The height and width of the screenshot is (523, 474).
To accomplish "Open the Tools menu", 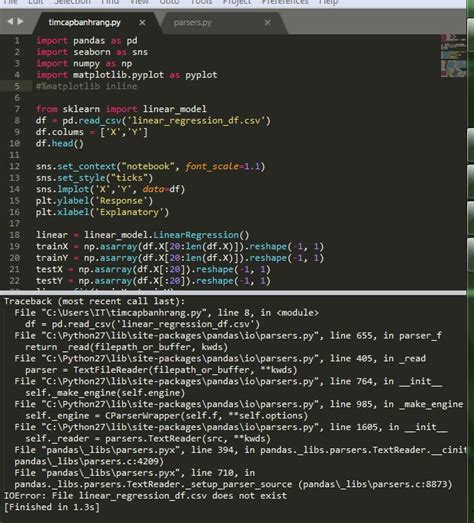I will (201, 2).
